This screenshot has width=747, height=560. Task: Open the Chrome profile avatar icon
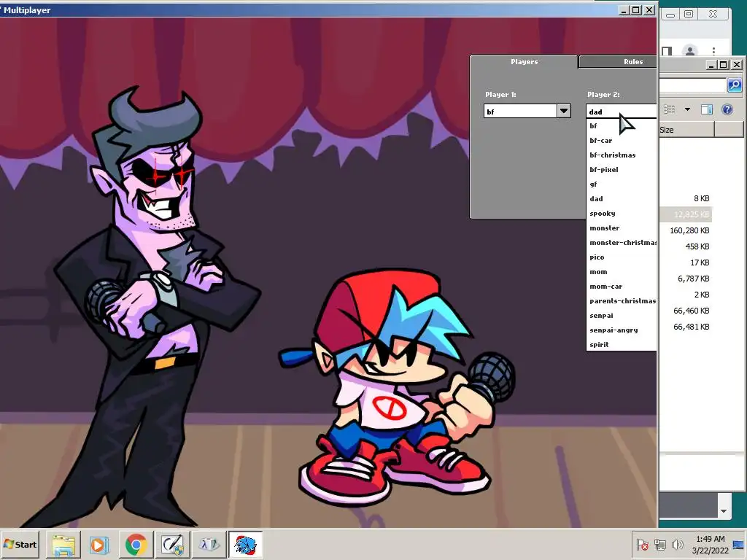(x=689, y=50)
